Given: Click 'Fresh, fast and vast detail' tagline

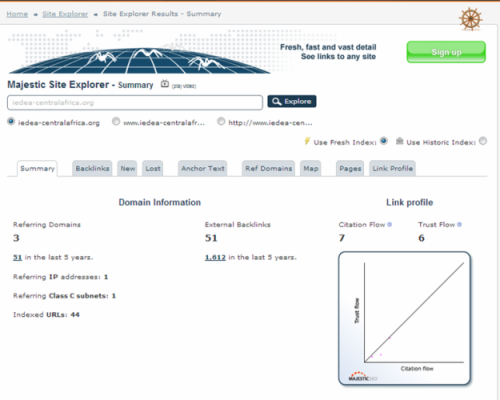Looking at the screenshot, I should click(x=328, y=47).
